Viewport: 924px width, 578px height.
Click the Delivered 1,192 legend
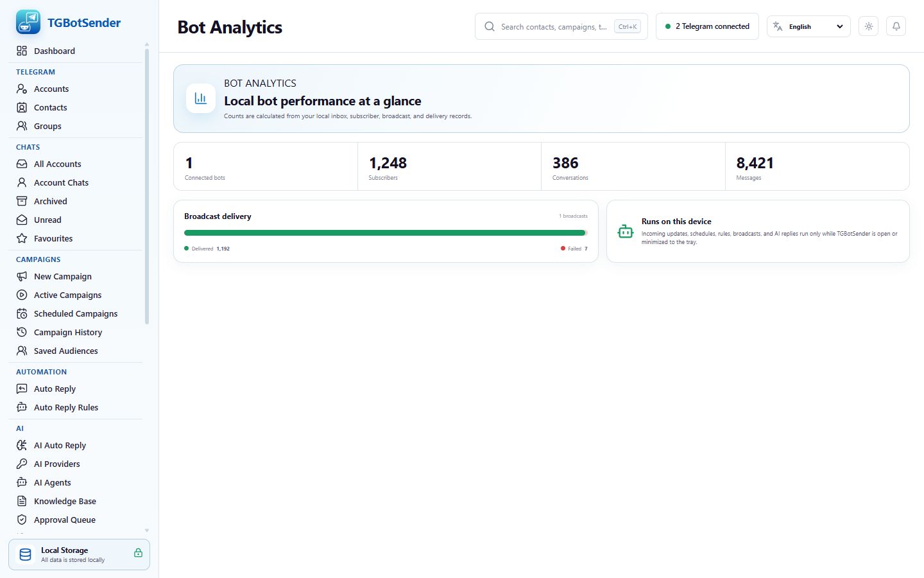[207, 249]
